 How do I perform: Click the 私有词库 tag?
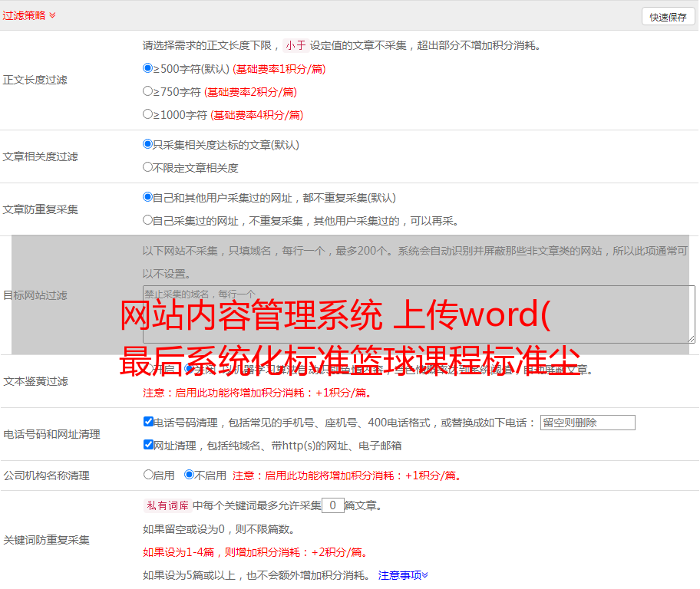[166, 505]
